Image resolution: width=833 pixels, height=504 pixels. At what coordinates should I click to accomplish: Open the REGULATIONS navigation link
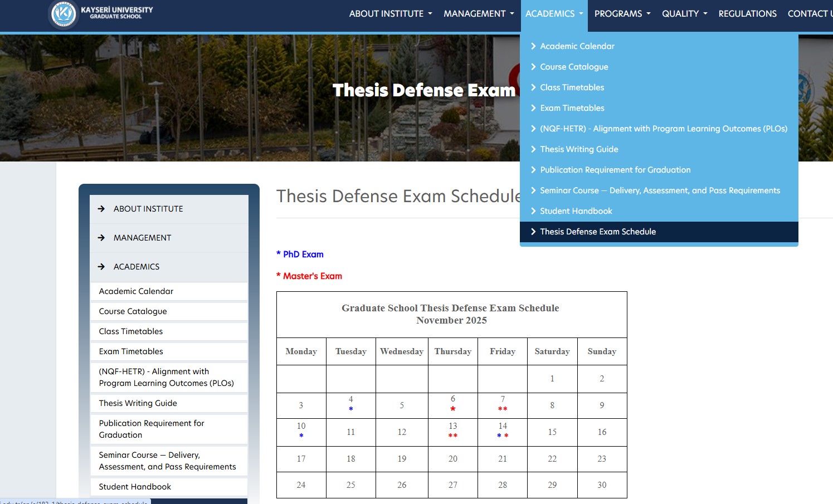747,14
